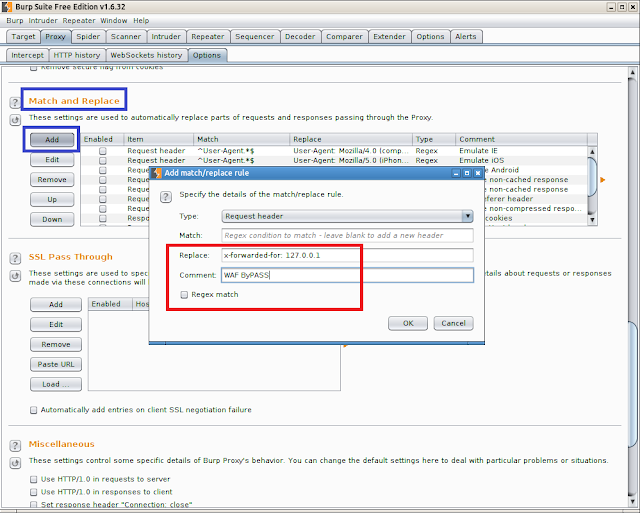Click the rules table vertical scrollbar thumb
Viewport: 640px width, 513px height.
(x=592, y=176)
